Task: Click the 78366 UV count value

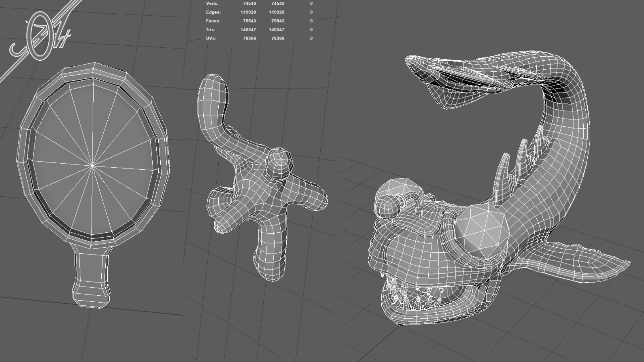Action: point(249,38)
